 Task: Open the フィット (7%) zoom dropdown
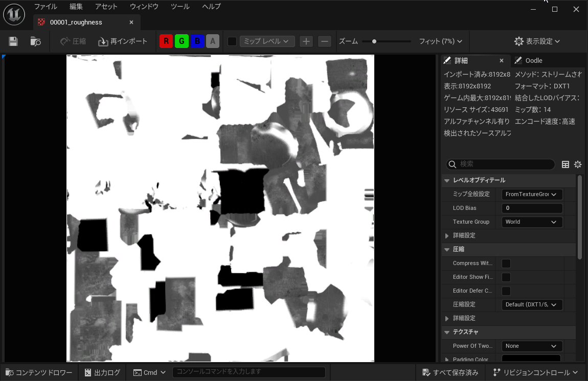click(440, 41)
